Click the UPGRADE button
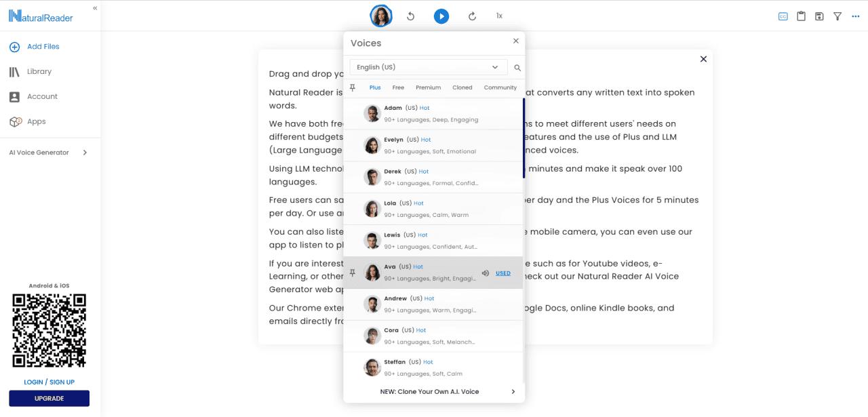The height and width of the screenshot is (417, 868). point(49,398)
